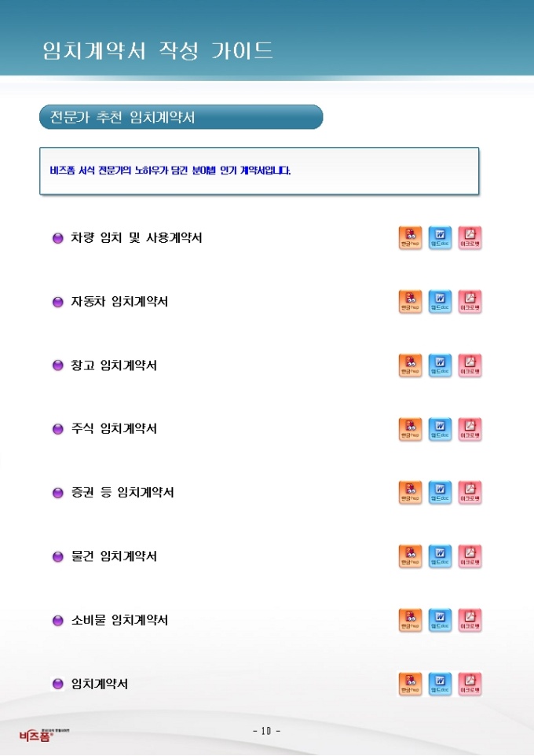This screenshot has width=534, height=756.
Task: Select 한글 hwp icon for 자동차 임치계약서
Action: tap(410, 302)
